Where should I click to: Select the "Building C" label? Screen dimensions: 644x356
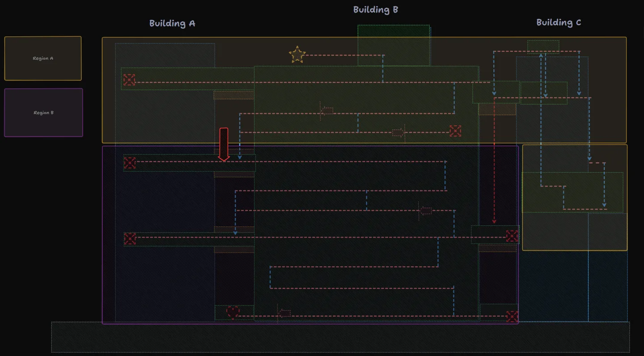pyautogui.click(x=559, y=22)
